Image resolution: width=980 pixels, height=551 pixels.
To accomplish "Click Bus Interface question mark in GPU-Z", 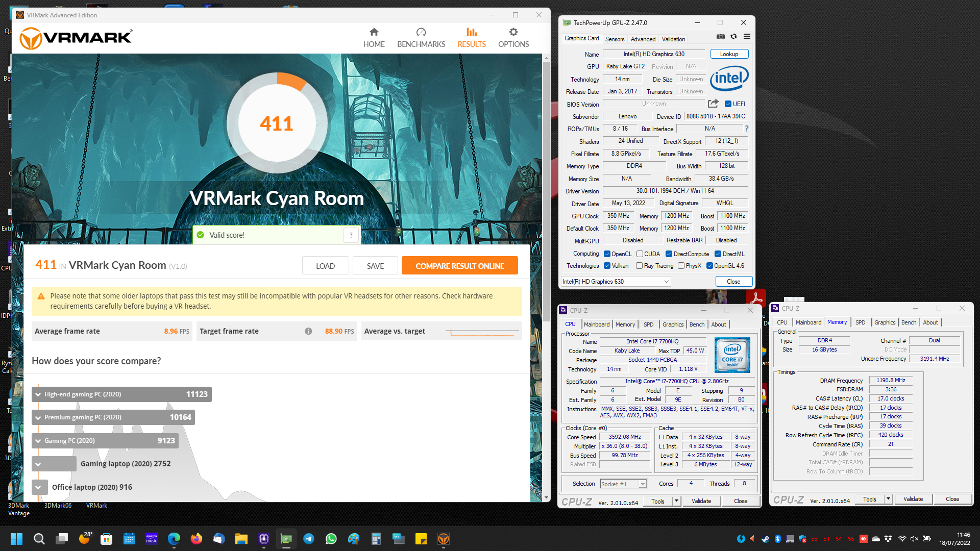I will pyautogui.click(x=747, y=129).
